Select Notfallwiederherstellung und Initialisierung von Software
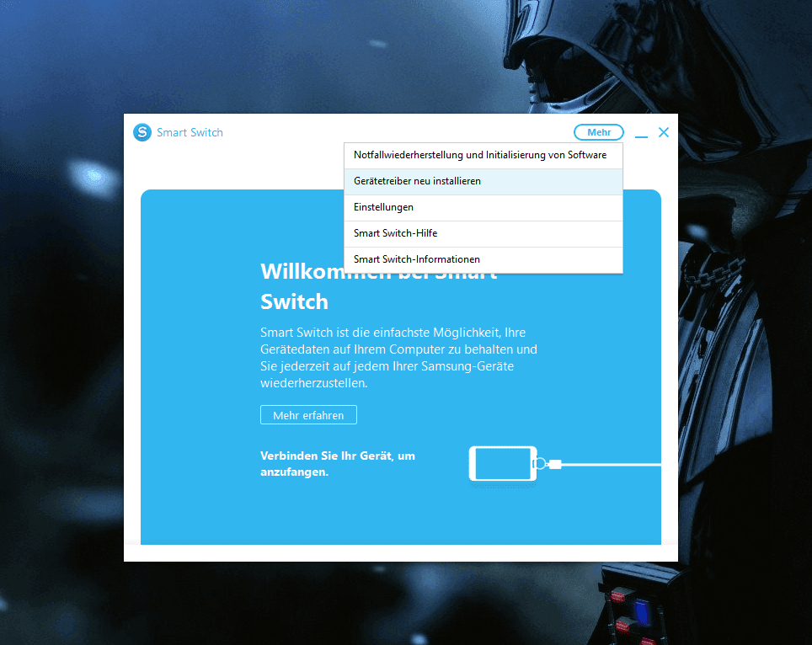This screenshot has width=812, height=645. 483,155
